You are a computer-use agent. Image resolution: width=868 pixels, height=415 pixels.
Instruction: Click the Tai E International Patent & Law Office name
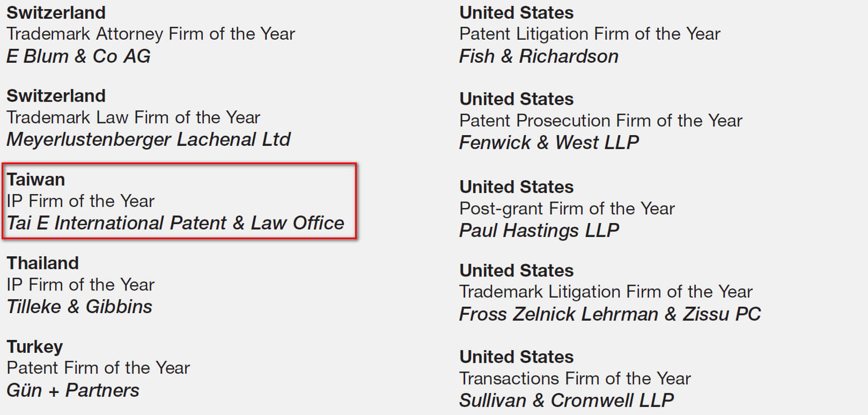pyautogui.click(x=175, y=223)
